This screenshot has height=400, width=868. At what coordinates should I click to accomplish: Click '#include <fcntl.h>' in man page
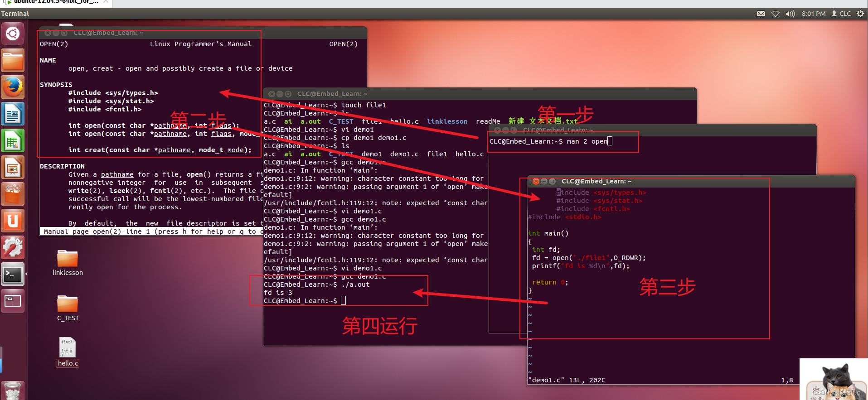[105, 109]
